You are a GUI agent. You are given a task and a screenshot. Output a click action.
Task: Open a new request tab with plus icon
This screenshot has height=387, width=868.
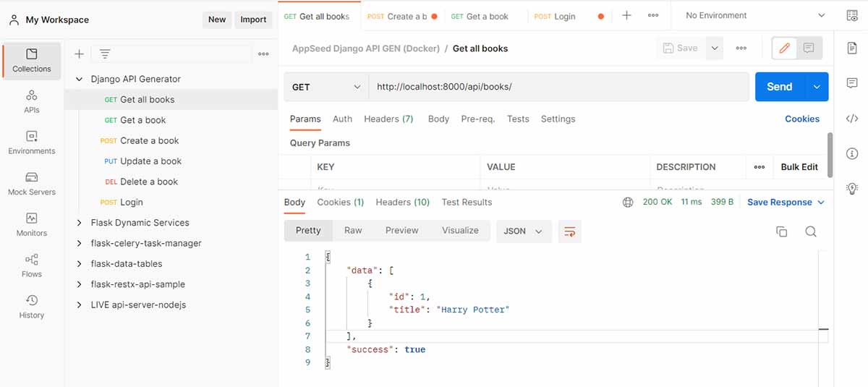(627, 15)
